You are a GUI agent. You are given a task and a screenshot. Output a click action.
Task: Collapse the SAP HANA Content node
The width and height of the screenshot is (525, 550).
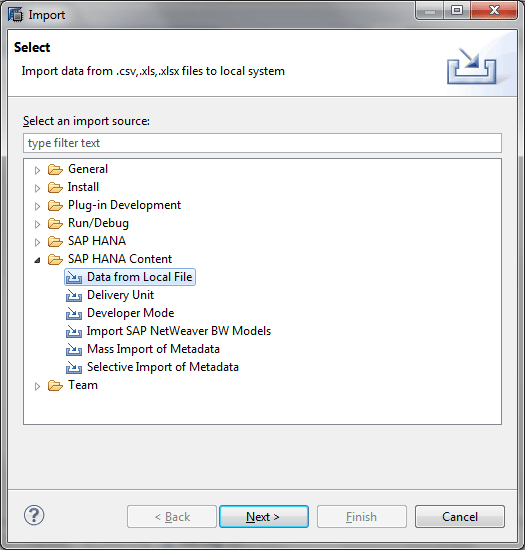37,260
